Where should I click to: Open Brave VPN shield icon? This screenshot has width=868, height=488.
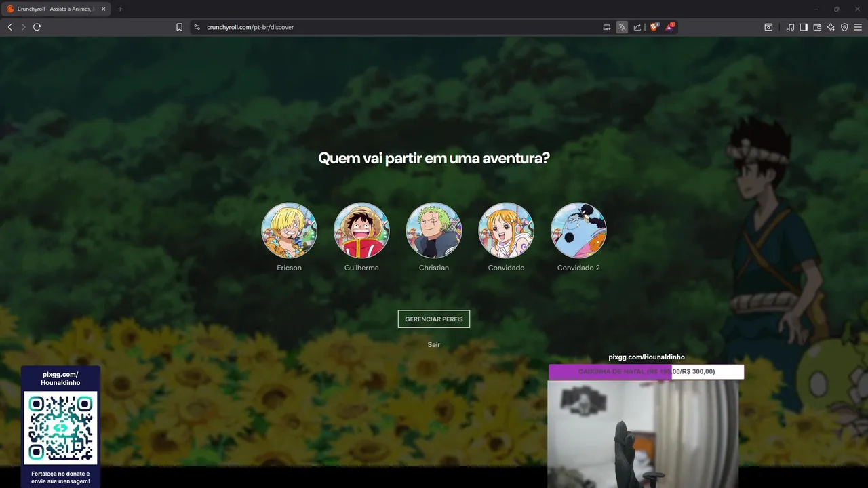(844, 27)
